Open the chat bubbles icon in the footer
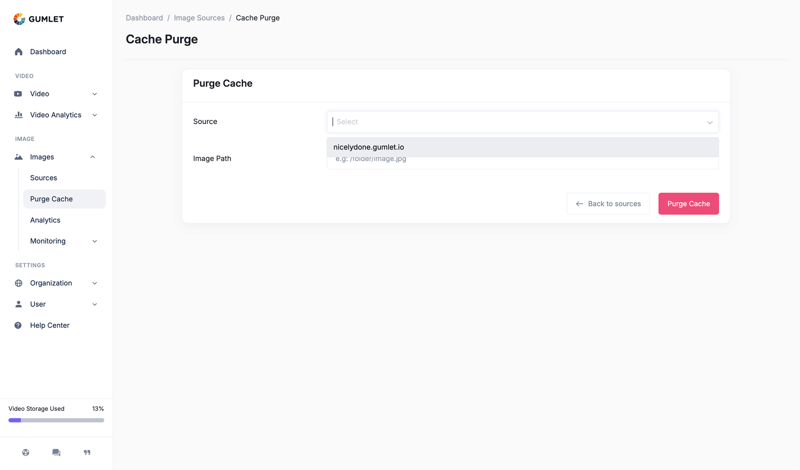Image resolution: width=800 pixels, height=470 pixels. pos(56,453)
